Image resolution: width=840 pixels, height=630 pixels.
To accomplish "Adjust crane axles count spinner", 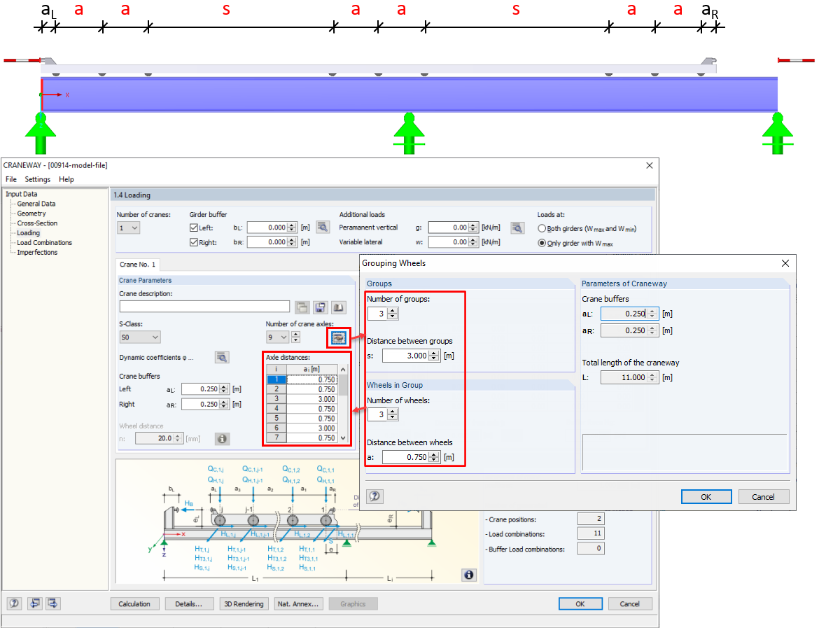I will pyautogui.click(x=295, y=337).
